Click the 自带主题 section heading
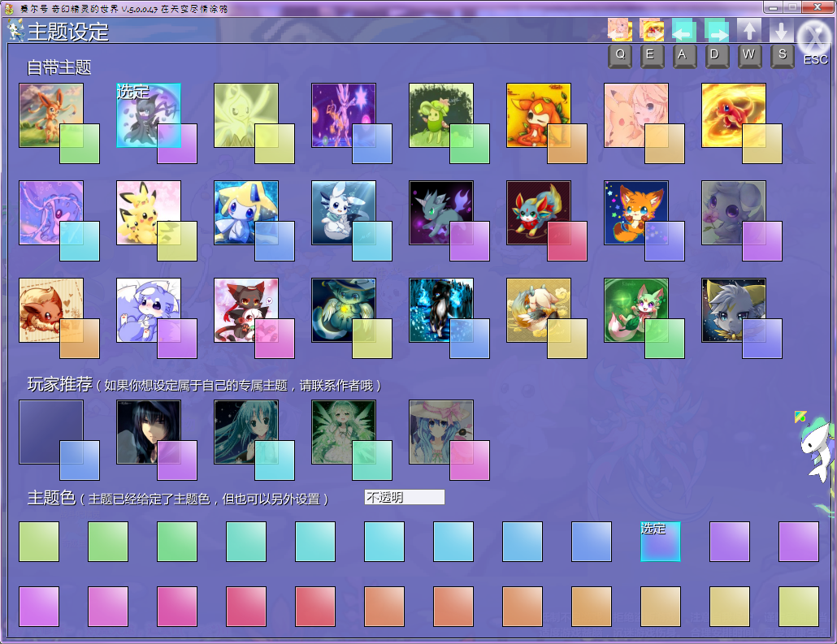This screenshot has height=644, width=837. point(59,67)
